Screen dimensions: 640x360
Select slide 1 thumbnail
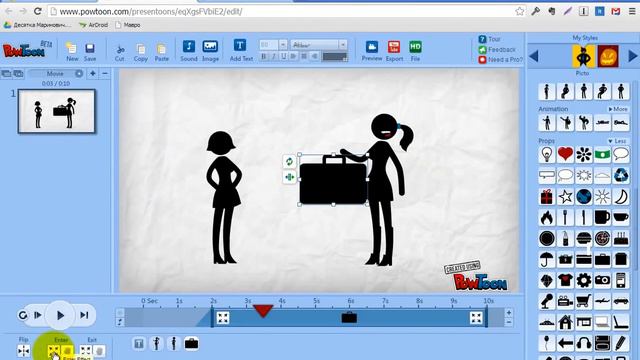56,111
